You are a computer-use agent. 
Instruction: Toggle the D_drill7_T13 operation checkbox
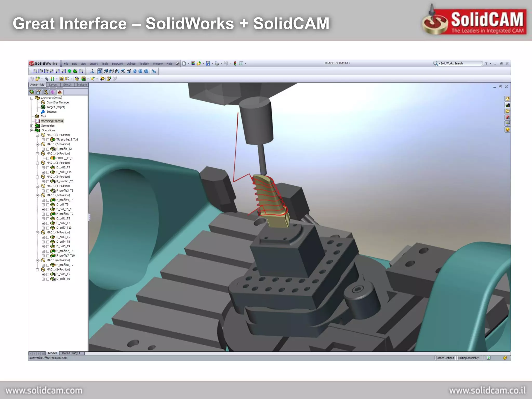(48, 228)
